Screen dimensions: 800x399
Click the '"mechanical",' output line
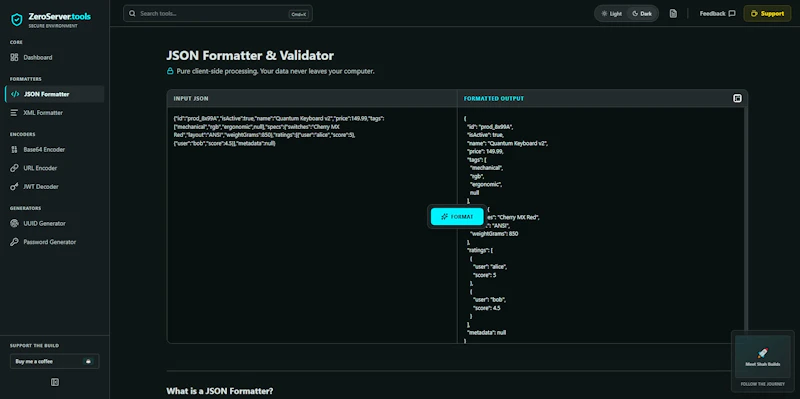(487, 168)
